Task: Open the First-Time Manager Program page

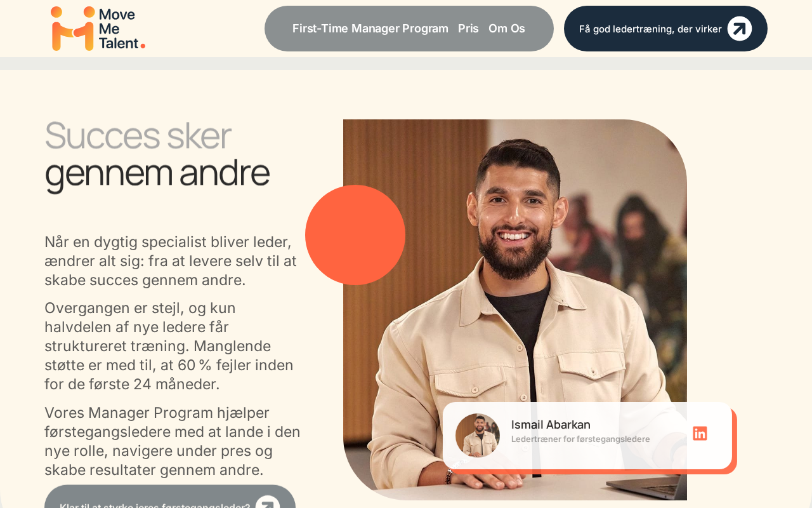Action: (370, 29)
